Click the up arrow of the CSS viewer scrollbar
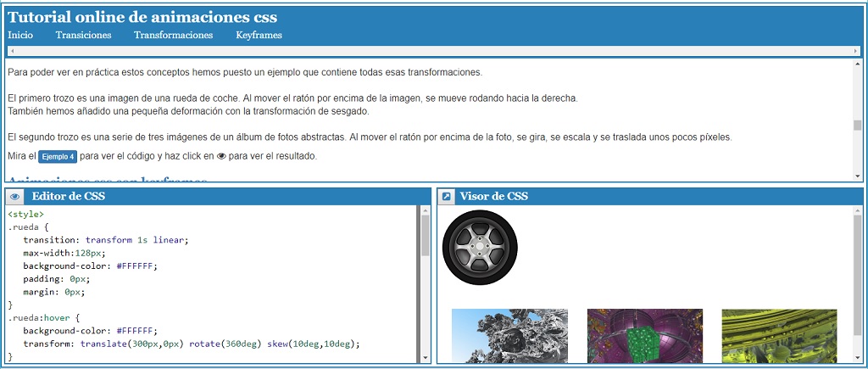This screenshot has width=868, height=369. (x=858, y=210)
